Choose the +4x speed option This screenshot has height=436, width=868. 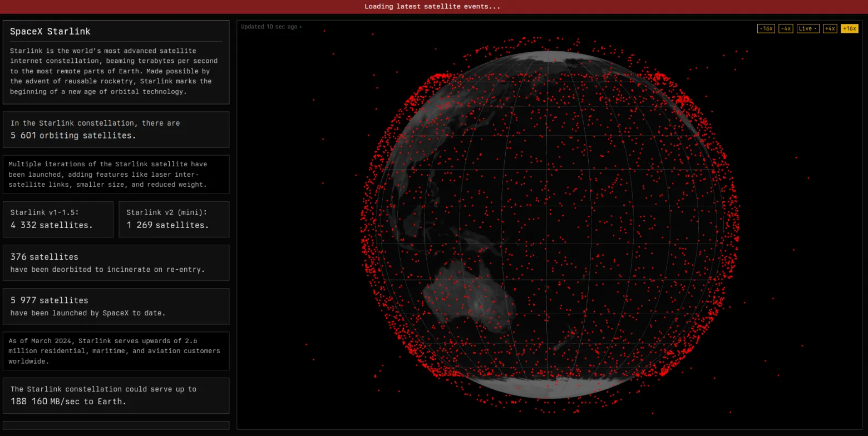(830, 28)
